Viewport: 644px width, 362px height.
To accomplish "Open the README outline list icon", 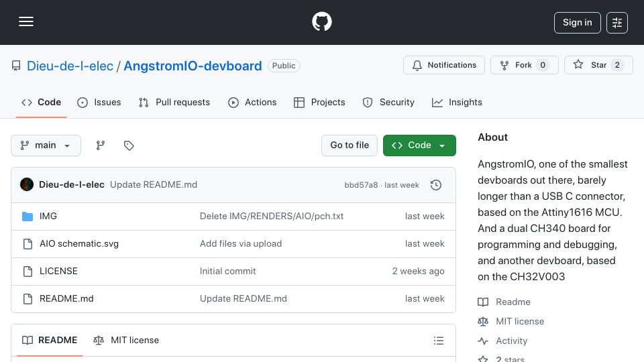I will pyautogui.click(x=439, y=341).
